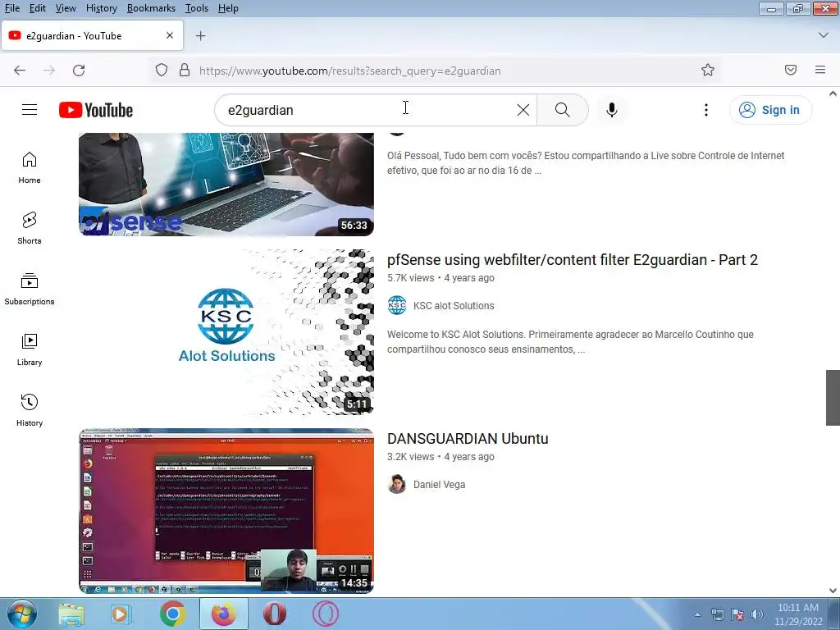Go to Home in sidebar
Viewport: 840px width, 630px height.
(x=30, y=167)
